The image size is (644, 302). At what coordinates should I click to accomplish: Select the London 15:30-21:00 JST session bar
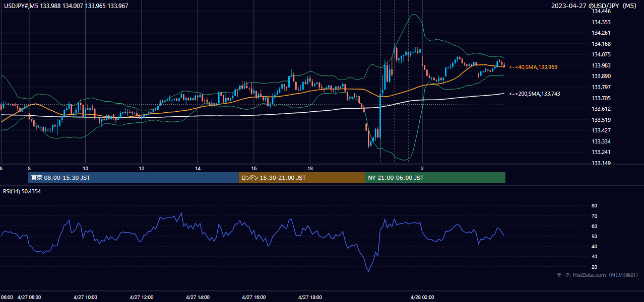(302, 178)
